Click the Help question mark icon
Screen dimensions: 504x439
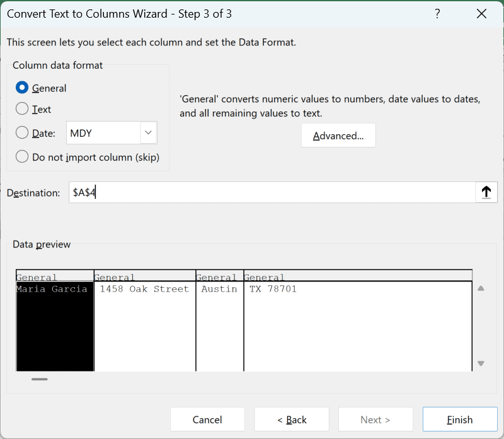pyautogui.click(x=437, y=14)
